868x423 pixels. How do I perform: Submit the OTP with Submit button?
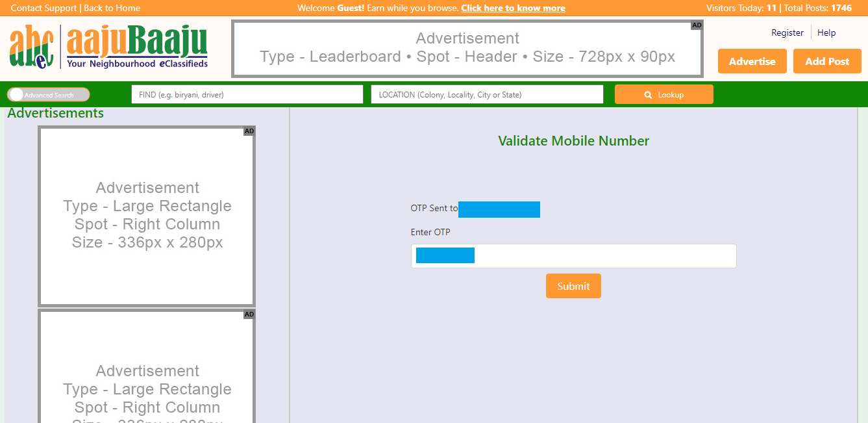pos(573,286)
